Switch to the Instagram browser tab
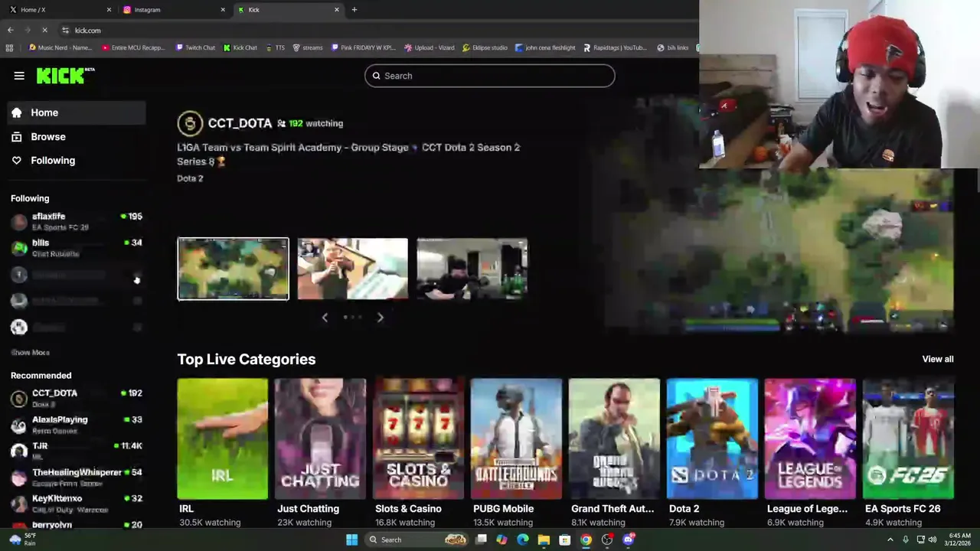Image resolution: width=980 pixels, height=551 pixels. coord(175,10)
